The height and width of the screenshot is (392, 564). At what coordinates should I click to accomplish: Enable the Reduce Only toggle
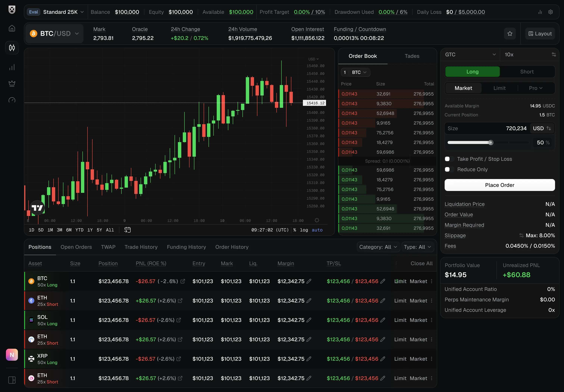449,170
